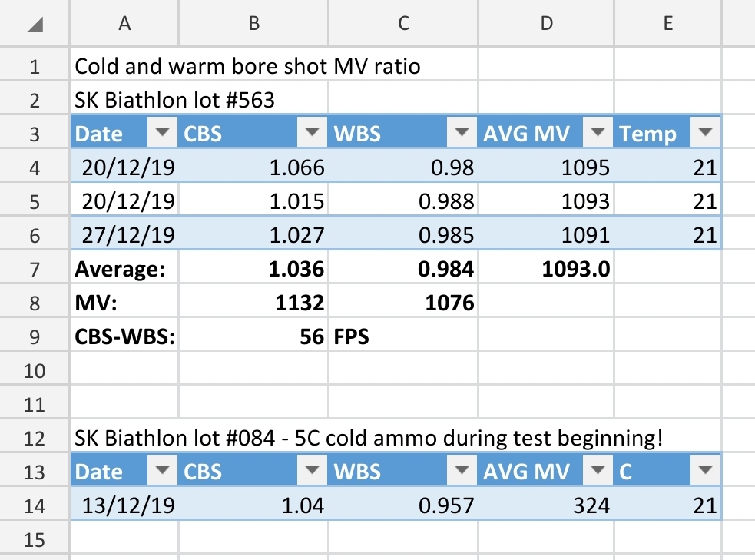Open the Date filter dropdown in row 13
755x560 pixels.
(162, 469)
